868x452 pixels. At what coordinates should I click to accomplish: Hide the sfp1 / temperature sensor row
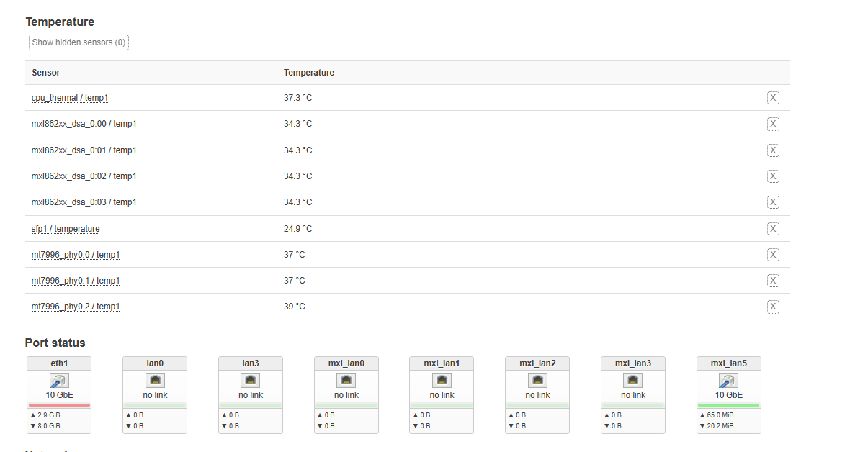(773, 229)
